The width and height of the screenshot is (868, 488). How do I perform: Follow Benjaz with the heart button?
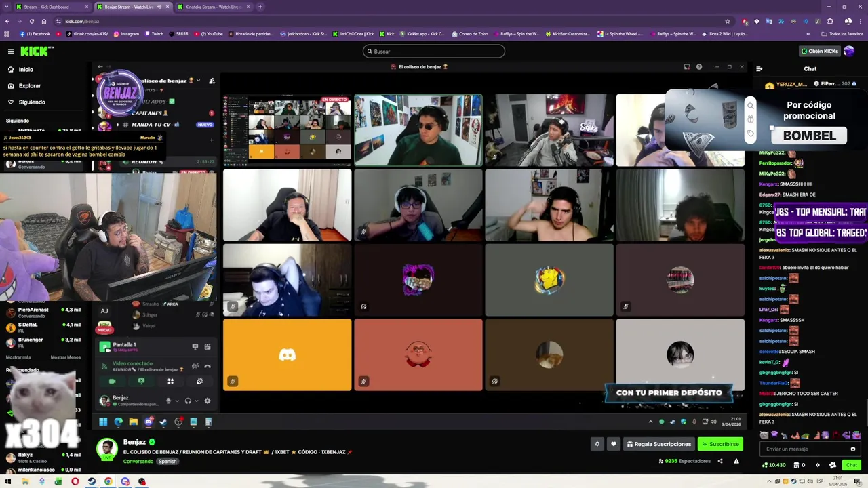tap(614, 444)
